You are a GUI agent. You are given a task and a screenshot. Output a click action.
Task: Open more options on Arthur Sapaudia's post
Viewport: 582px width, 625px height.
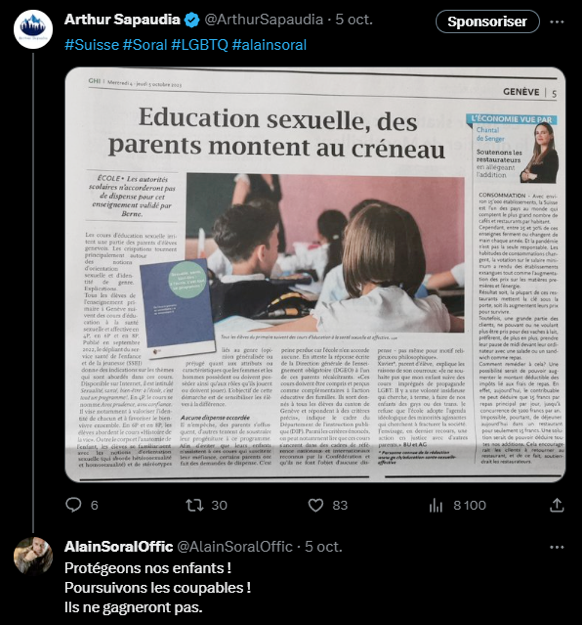[x=556, y=22]
